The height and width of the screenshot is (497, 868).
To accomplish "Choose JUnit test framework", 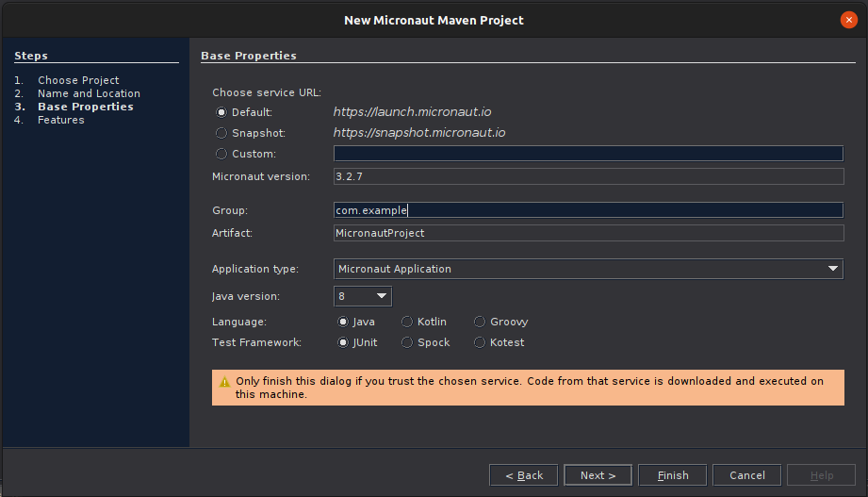I will coord(343,342).
